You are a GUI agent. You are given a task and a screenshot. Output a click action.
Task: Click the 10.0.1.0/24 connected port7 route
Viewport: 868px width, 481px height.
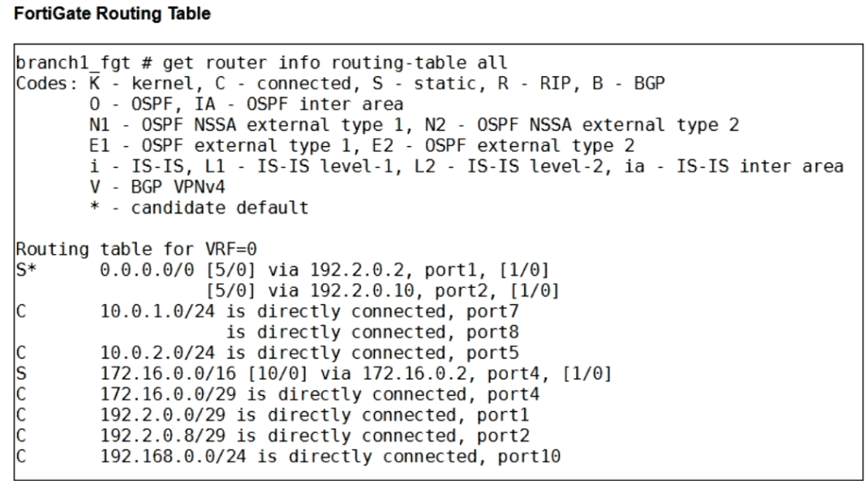tap(309, 311)
